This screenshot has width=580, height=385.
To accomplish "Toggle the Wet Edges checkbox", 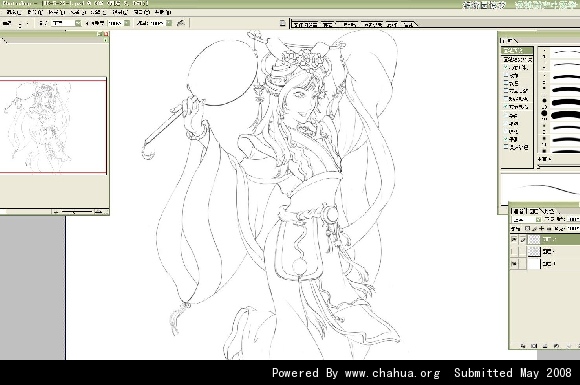I will click(x=506, y=124).
